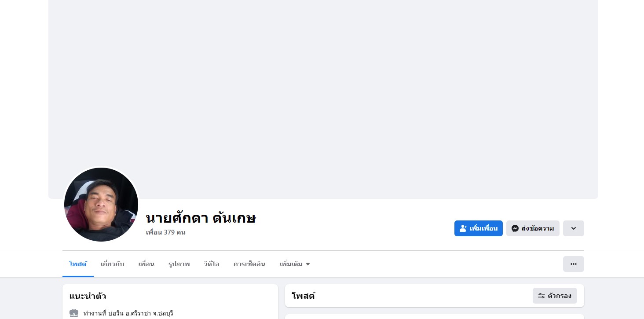Screen dimensions: 644x319
Task: Expand the chevron dropdown next to message button
Action: click(x=574, y=228)
